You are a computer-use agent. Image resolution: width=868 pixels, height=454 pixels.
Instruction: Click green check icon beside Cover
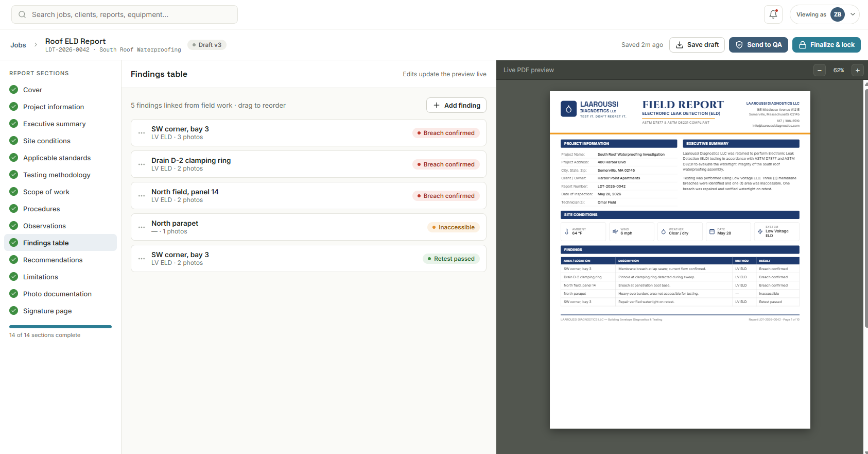[14, 90]
